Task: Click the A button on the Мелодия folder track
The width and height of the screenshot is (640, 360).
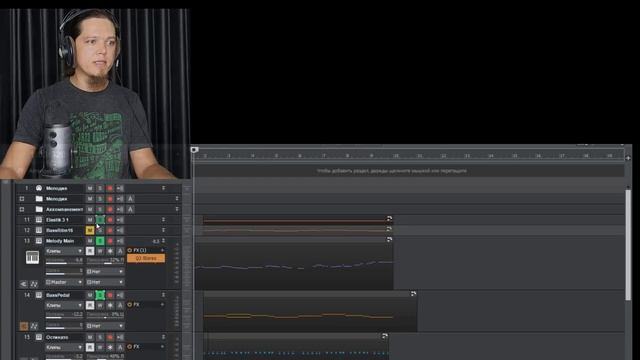Action: click(130, 199)
